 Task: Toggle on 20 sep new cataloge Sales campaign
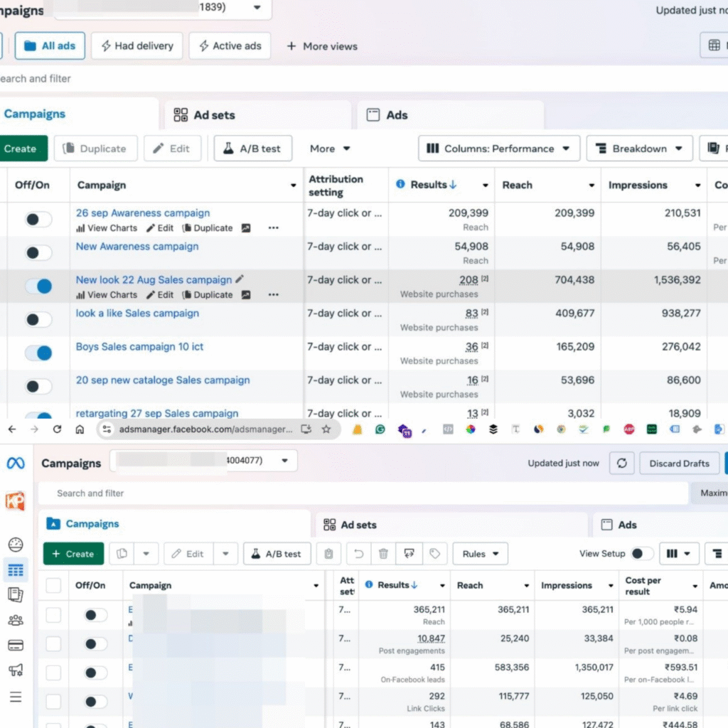pos(38,386)
